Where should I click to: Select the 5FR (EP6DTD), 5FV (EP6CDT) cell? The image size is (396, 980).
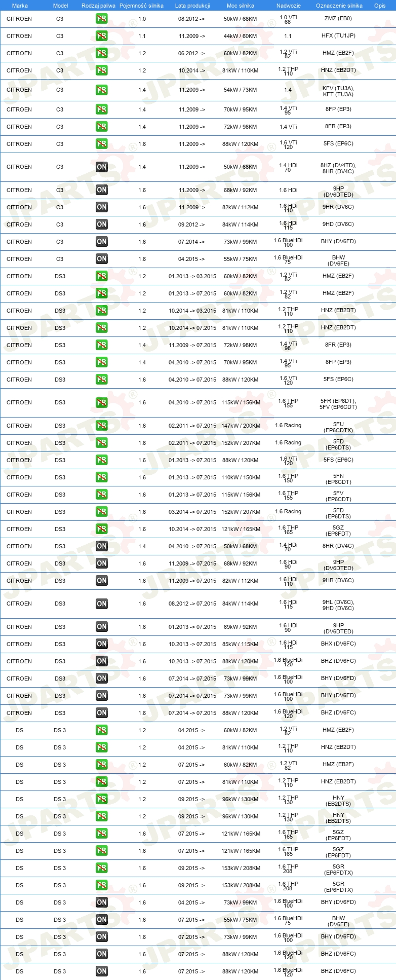[x=338, y=404]
